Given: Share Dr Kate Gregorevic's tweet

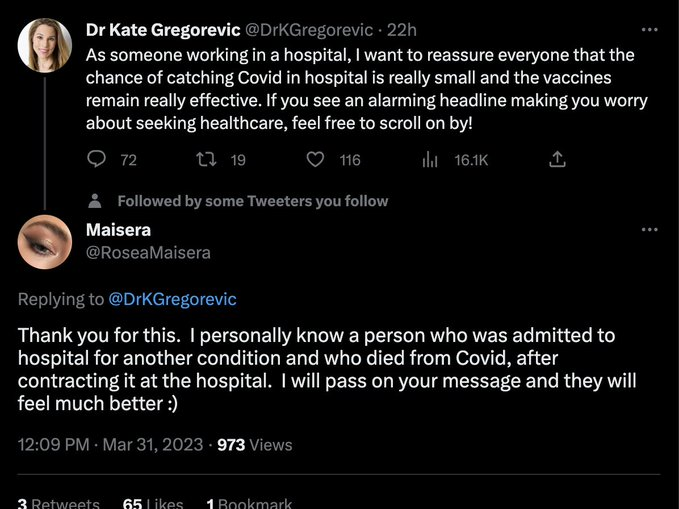Looking at the screenshot, I should click(x=558, y=159).
